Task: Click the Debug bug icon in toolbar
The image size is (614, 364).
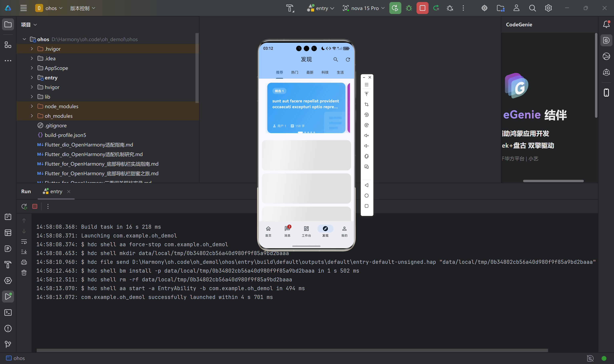Action: pyautogui.click(x=409, y=8)
